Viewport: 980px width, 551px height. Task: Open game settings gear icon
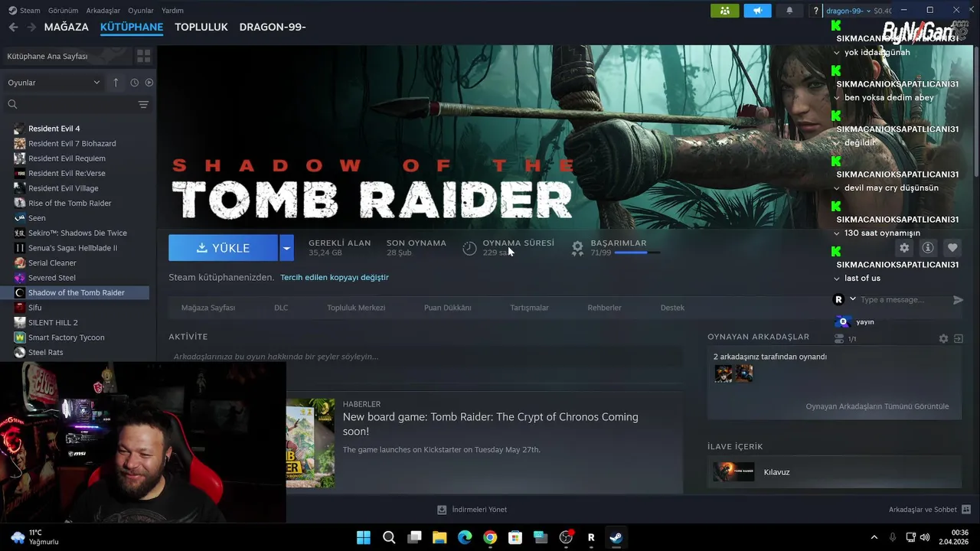coord(904,248)
